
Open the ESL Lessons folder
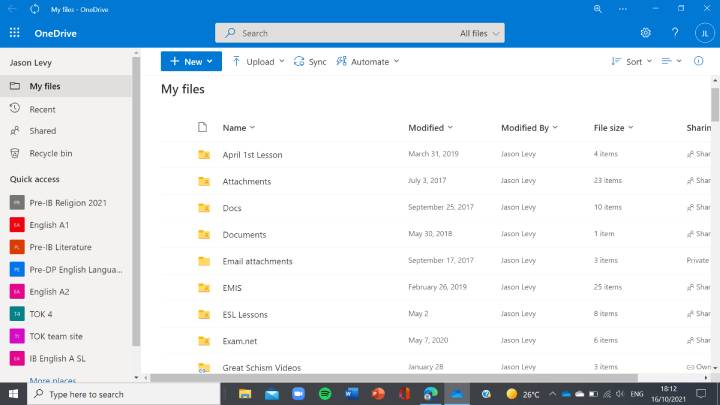[x=245, y=315]
